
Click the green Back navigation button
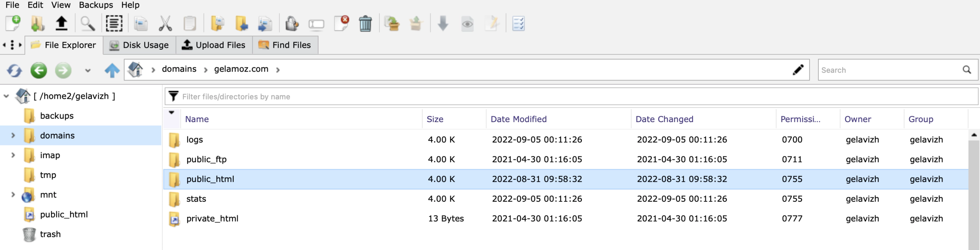coord(39,70)
